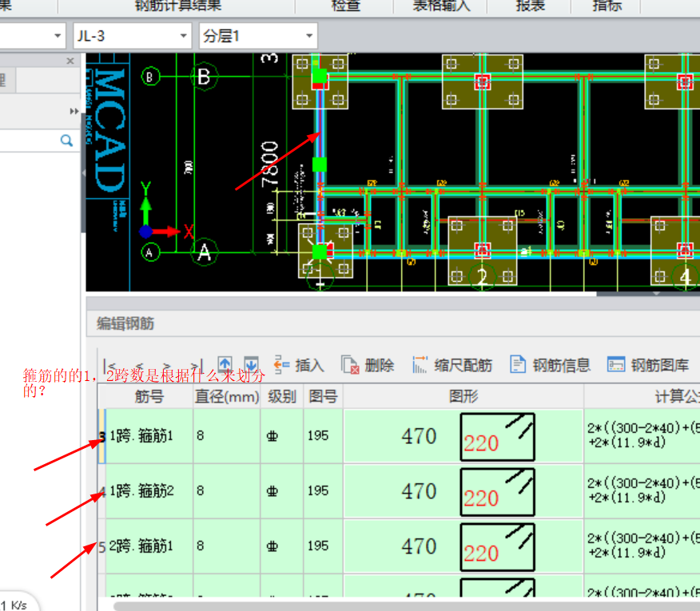Viewport: 700px width, 611px height.
Task: Jump to first rebar record
Action: [x=109, y=366]
